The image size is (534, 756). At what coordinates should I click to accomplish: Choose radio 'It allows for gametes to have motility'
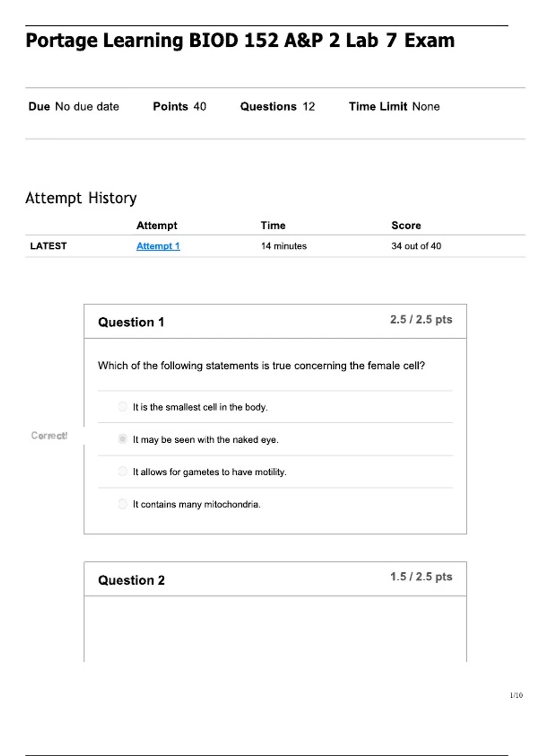(122, 471)
